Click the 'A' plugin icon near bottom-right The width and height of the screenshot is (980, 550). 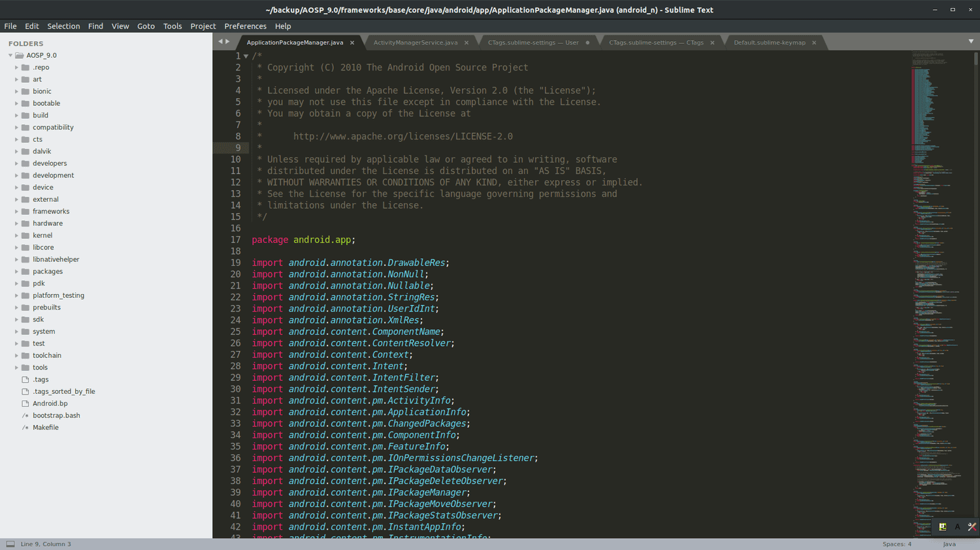957,526
